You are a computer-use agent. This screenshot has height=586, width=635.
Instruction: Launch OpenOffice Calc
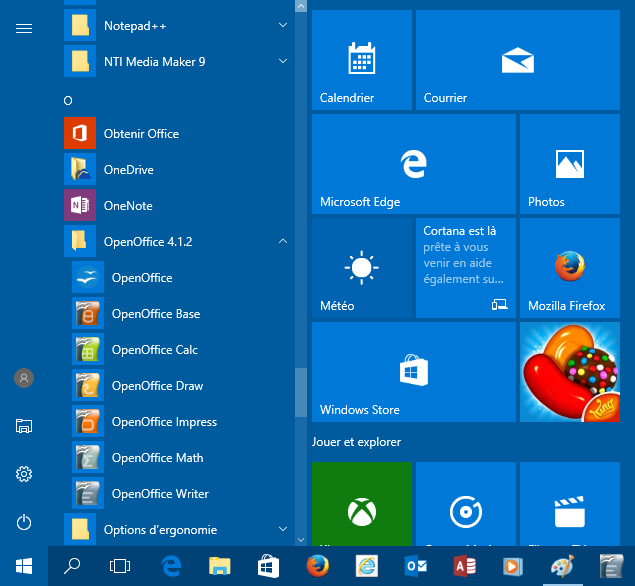[181, 349]
